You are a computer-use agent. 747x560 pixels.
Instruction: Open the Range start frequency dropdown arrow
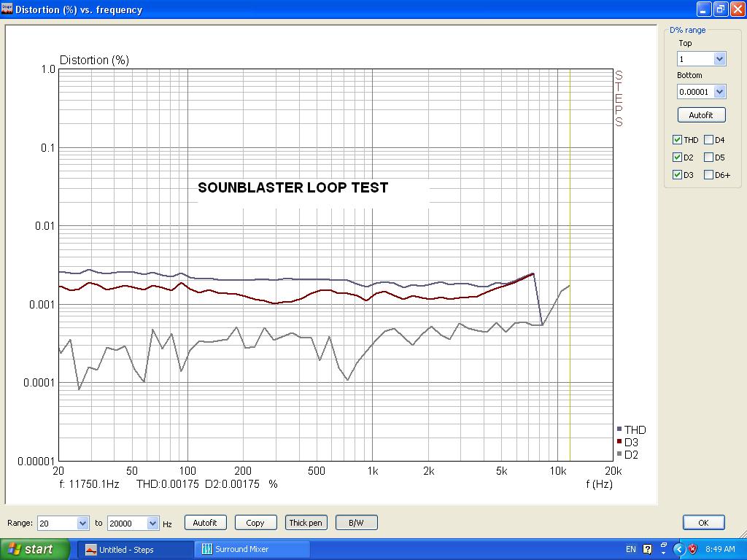pos(82,523)
